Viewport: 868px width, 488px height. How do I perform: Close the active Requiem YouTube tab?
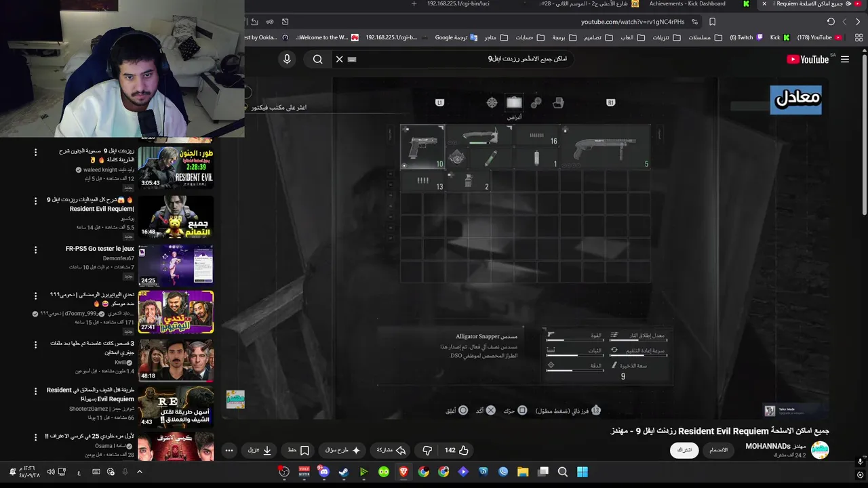(764, 4)
